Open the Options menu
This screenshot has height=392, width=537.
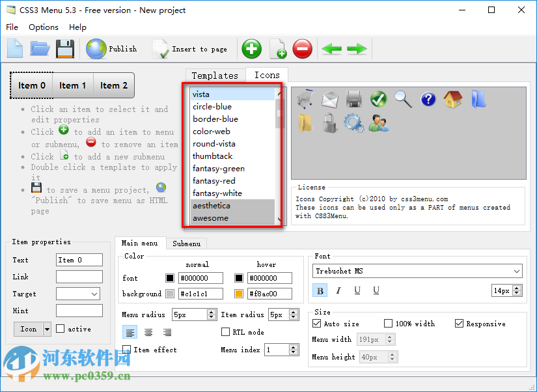click(43, 27)
